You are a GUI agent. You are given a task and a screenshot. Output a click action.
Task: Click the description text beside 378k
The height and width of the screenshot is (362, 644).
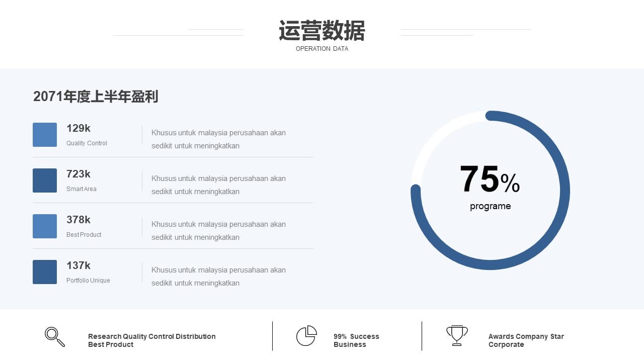coord(218,231)
